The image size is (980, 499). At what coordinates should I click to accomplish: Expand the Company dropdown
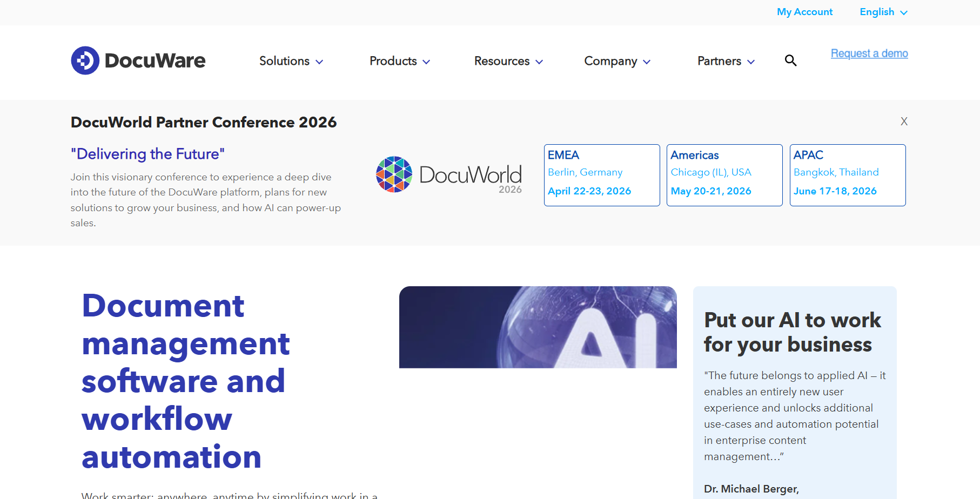pyautogui.click(x=647, y=62)
